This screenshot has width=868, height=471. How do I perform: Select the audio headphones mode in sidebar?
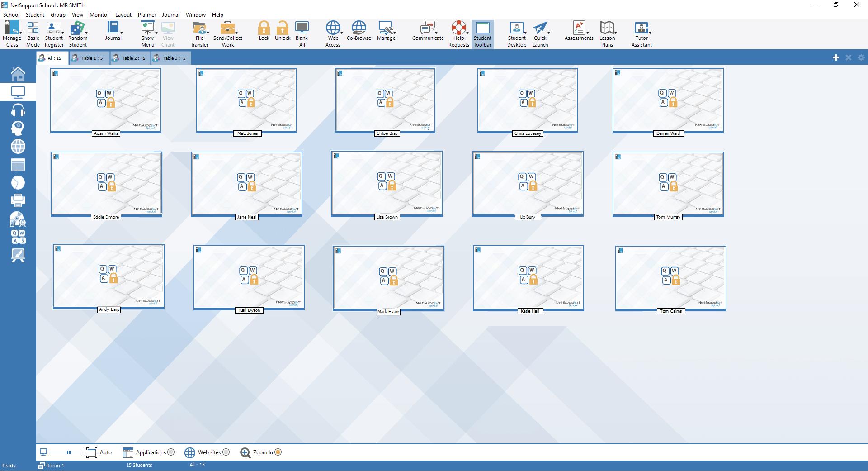pyautogui.click(x=18, y=110)
